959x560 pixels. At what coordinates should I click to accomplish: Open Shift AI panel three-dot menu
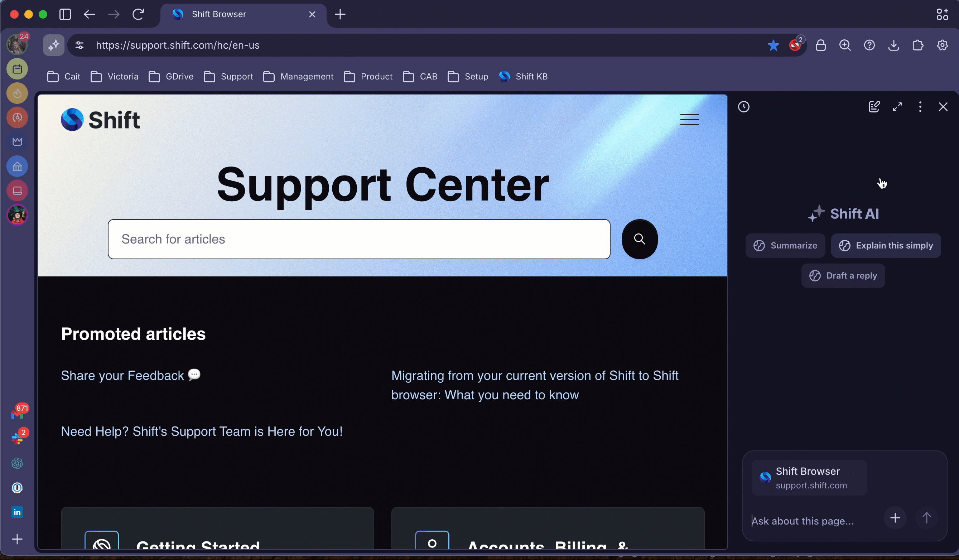point(920,107)
